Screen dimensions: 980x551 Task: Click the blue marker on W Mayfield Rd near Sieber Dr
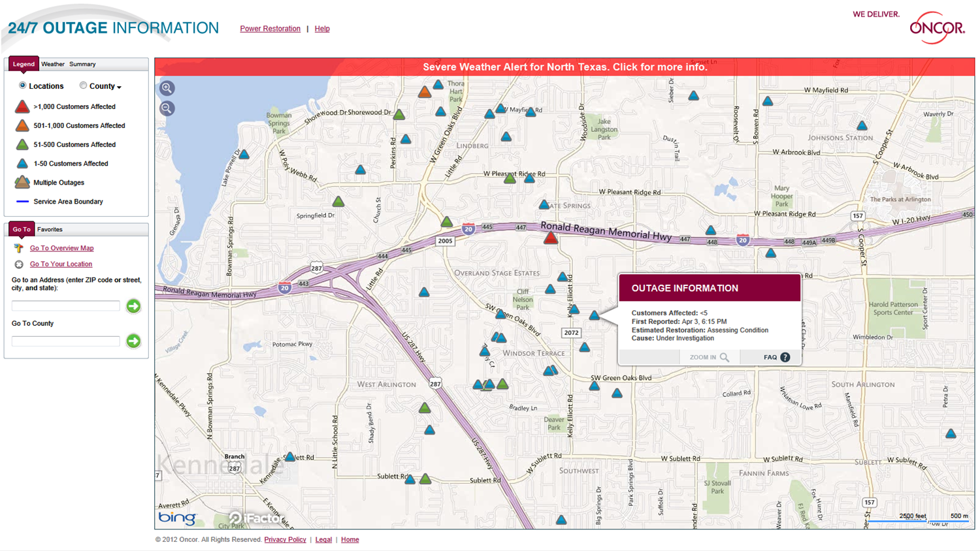tap(693, 96)
